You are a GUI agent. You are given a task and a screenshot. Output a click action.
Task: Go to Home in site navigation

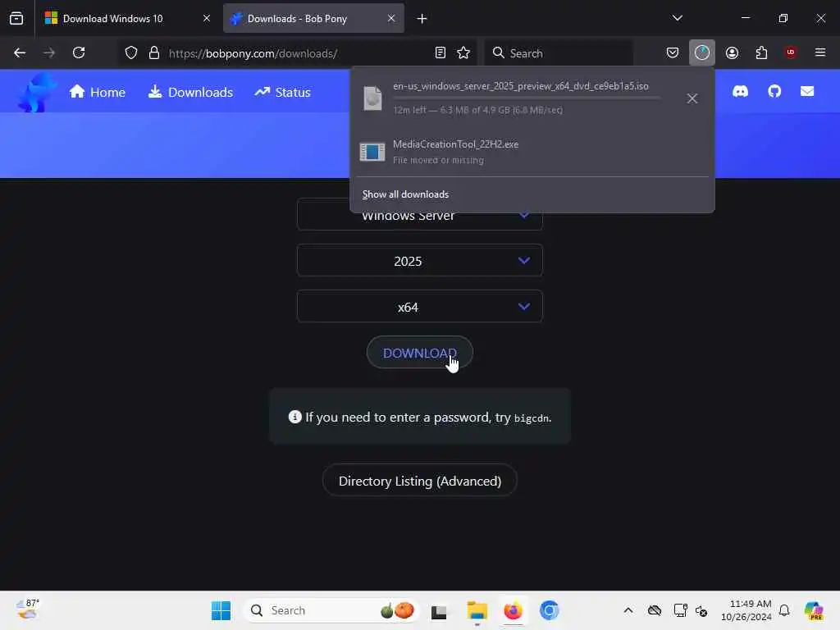coord(98,92)
